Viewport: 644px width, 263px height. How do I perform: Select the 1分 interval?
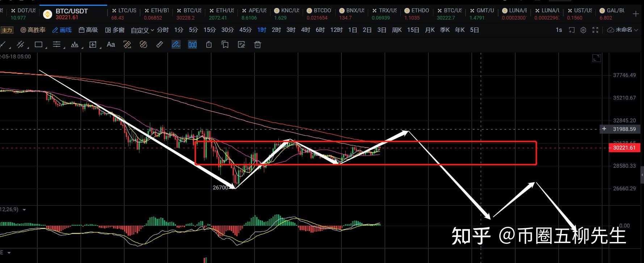(x=178, y=30)
